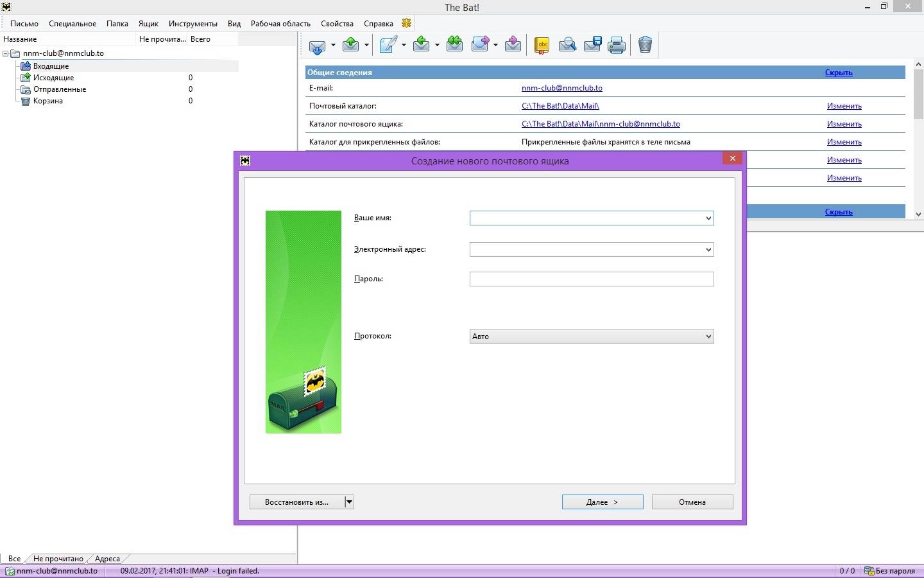Open the dropdown arrow beside new message icon
This screenshot has height=578, width=924.
[x=404, y=45]
